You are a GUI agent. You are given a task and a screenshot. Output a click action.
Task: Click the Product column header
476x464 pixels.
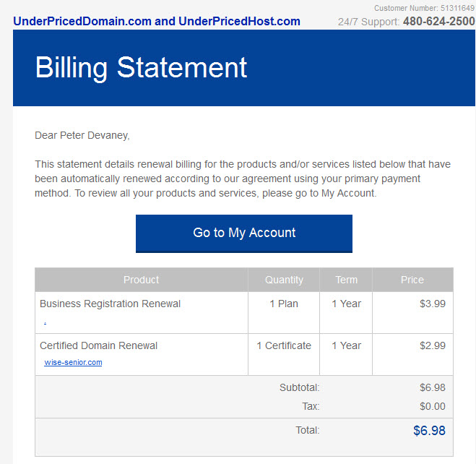[141, 280]
